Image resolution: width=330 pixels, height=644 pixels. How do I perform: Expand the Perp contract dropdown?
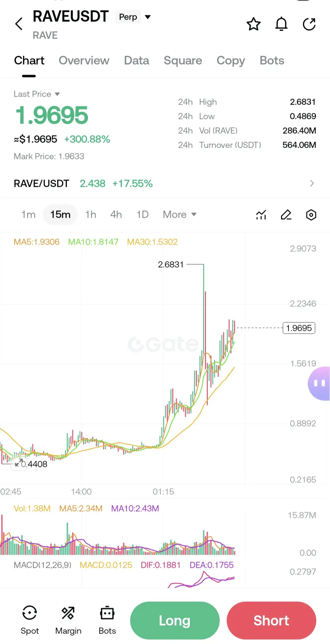[134, 17]
